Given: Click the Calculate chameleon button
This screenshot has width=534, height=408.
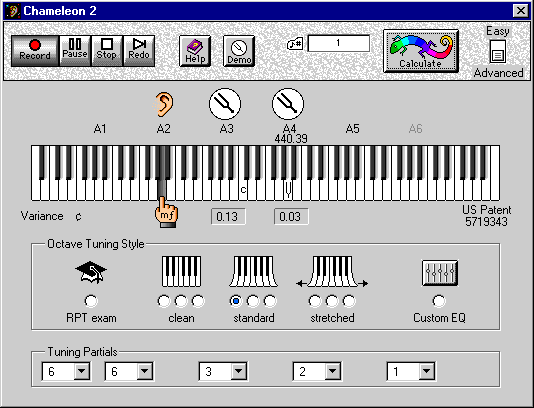Looking at the screenshot, I should click(x=421, y=51).
